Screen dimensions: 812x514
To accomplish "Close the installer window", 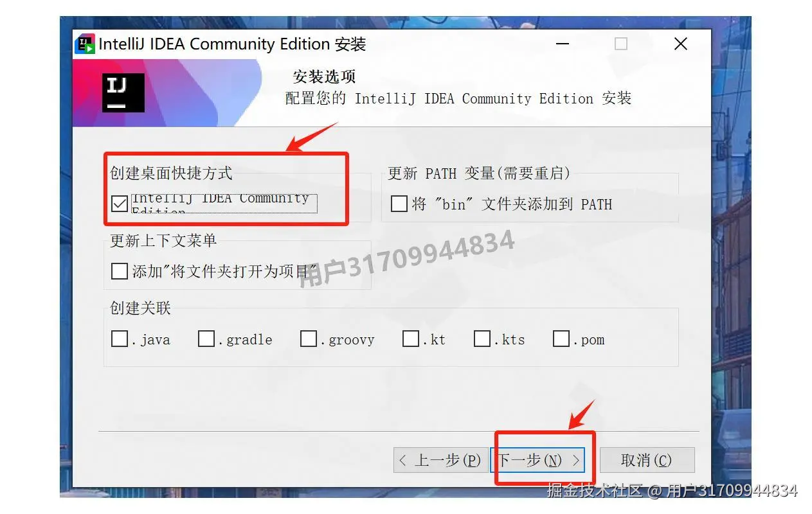I will pos(680,44).
